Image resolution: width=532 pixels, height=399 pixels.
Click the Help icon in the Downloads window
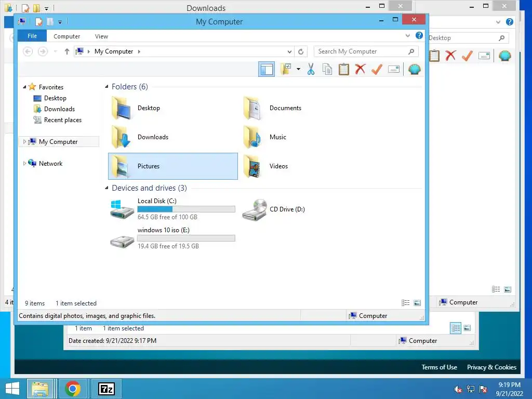coord(509,22)
